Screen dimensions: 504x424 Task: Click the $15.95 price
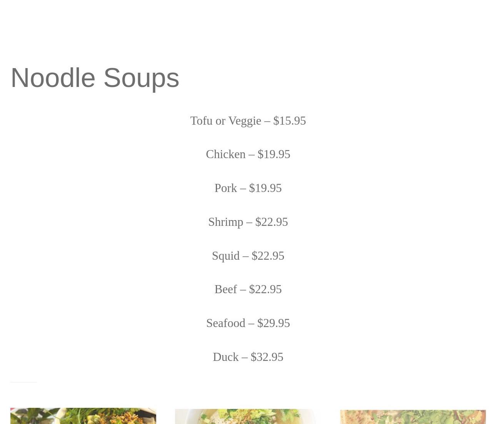(x=289, y=121)
